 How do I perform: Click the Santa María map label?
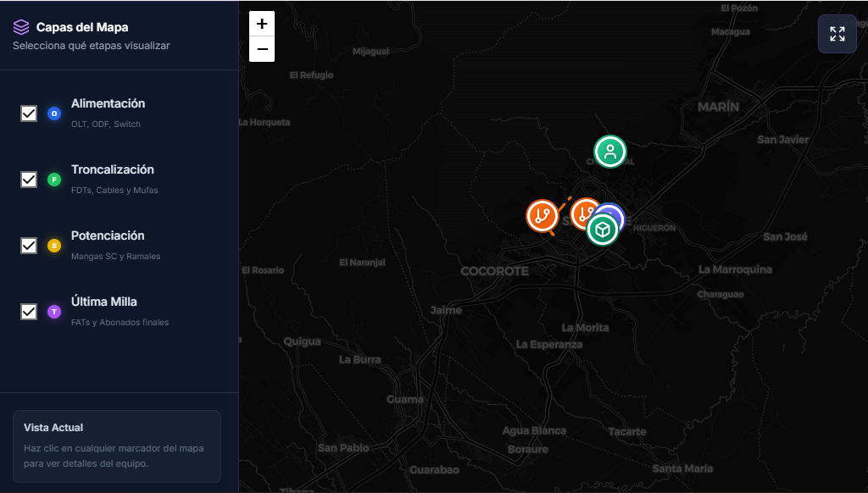tap(682, 468)
